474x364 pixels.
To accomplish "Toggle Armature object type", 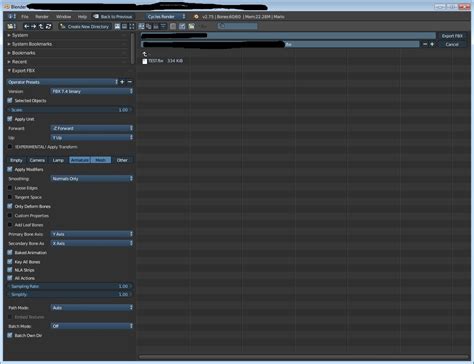I will 80,160.
